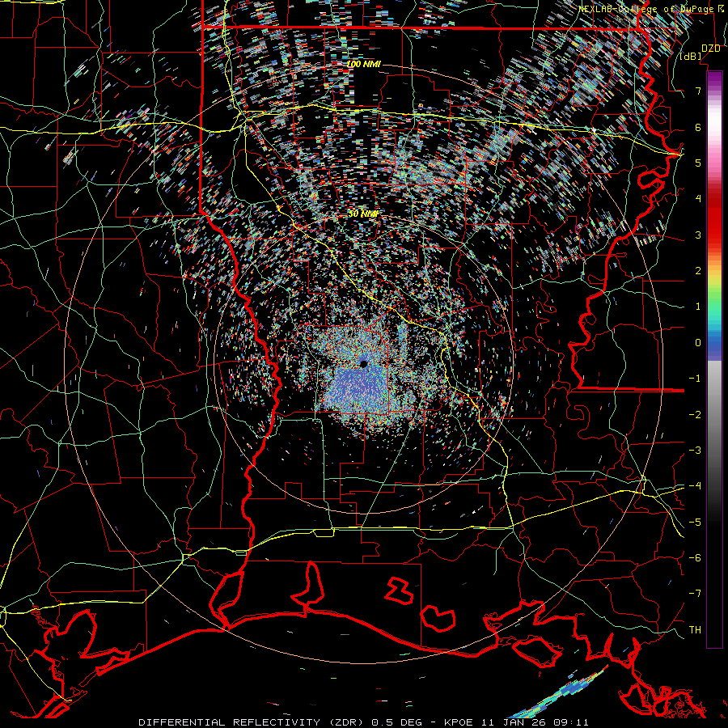Screen dimensions: 728x728
Task: Click the 0 value on the color scale
Action: (698, 343)
